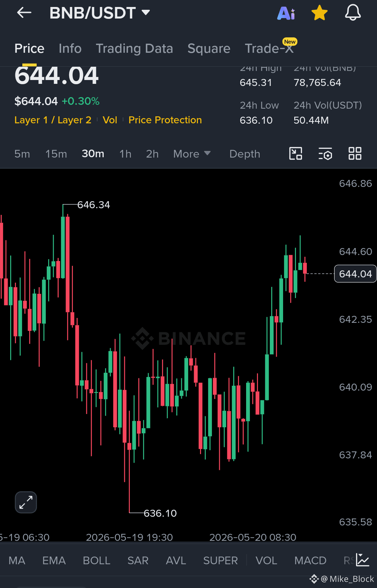Image resolution: width=377 pixels, height=588 pixels.
Task: Tap the +0.30% price change text
Action: [x=81, y=101]
